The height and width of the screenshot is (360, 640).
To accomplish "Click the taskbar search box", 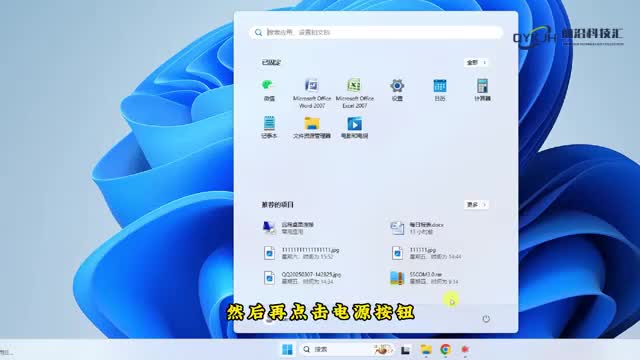I will 347,349.
